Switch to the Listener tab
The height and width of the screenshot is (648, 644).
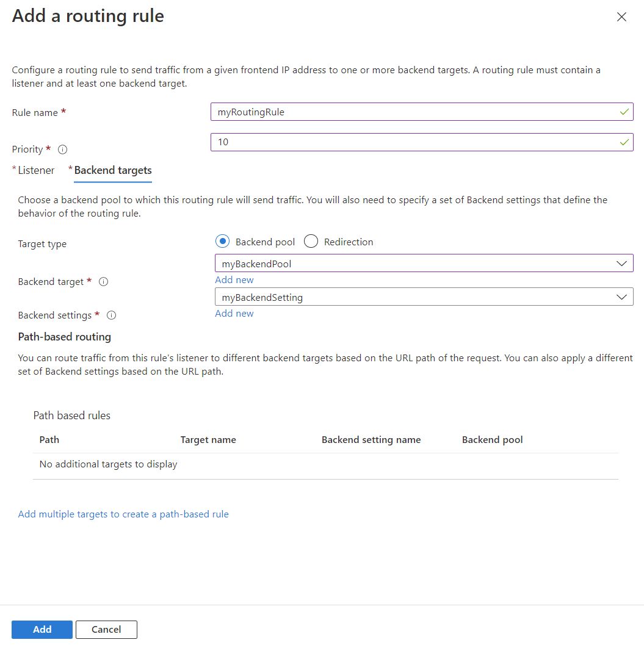pos(36,170)
